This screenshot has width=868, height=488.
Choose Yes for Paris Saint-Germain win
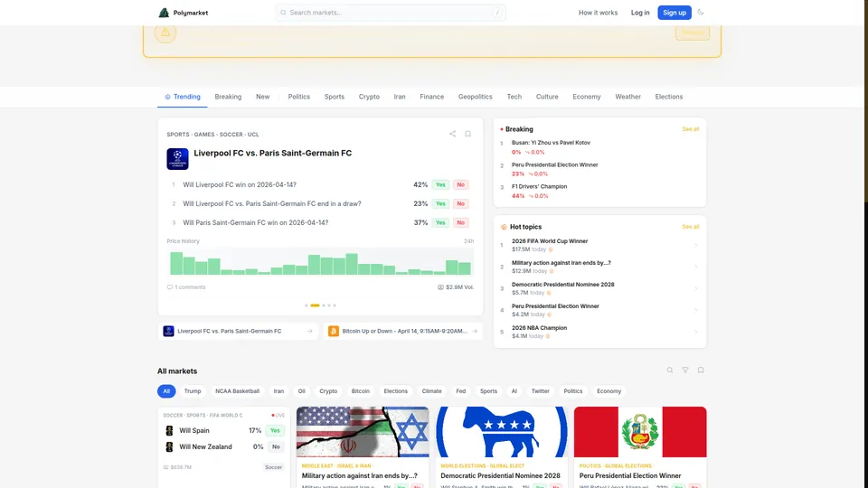[x=440, y=222]
